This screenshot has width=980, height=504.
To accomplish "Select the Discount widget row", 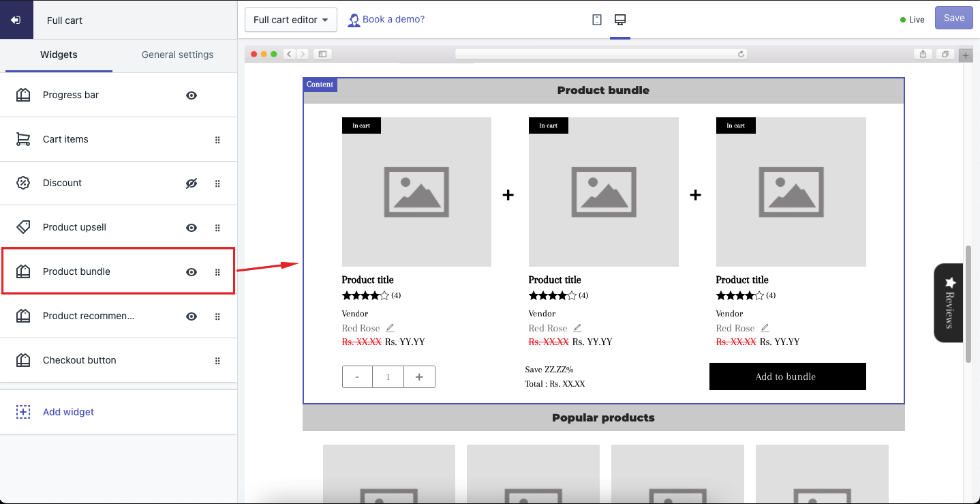I will [119, 183].
